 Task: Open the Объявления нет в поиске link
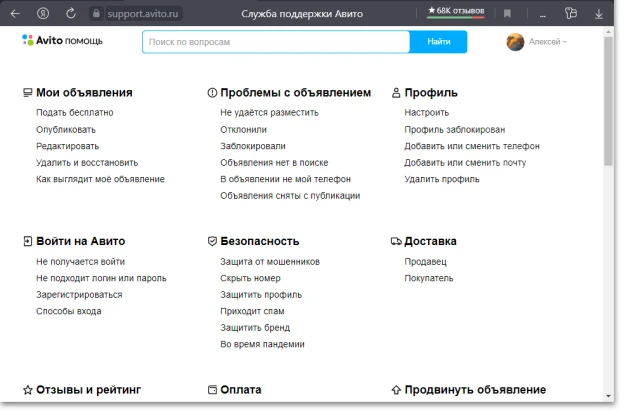pos(274,163)
